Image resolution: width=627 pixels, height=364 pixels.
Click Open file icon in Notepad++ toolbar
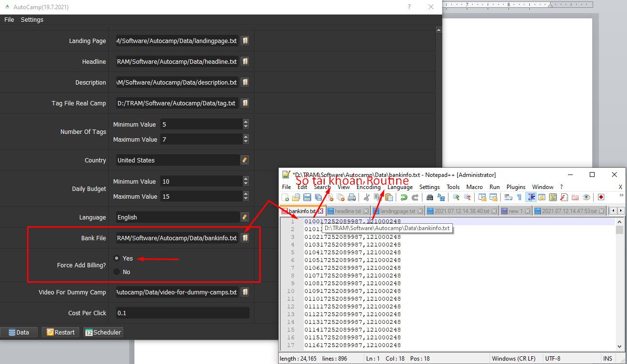pyautogui.click(x=296, y=197)
